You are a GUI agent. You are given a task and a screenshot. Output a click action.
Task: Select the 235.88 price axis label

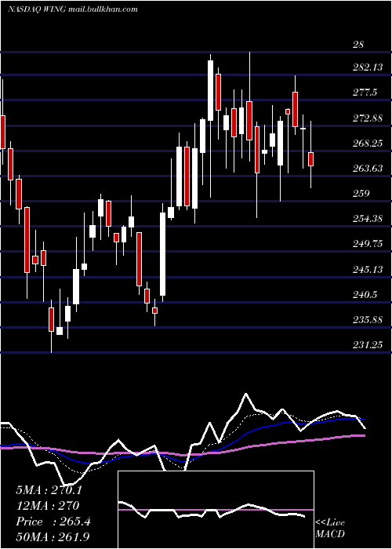coord(367,320)
